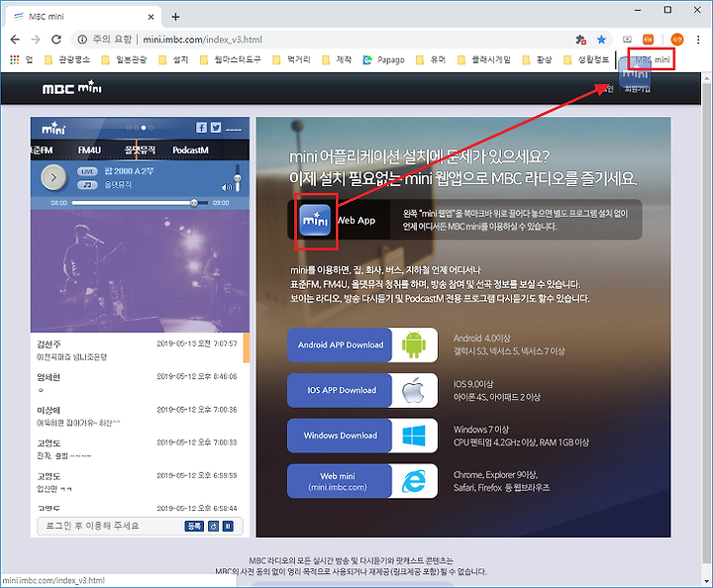Click the MBC mini header logo
Image resolution: width=713 pixels, height=588 pixels.
tap(72, 88)
